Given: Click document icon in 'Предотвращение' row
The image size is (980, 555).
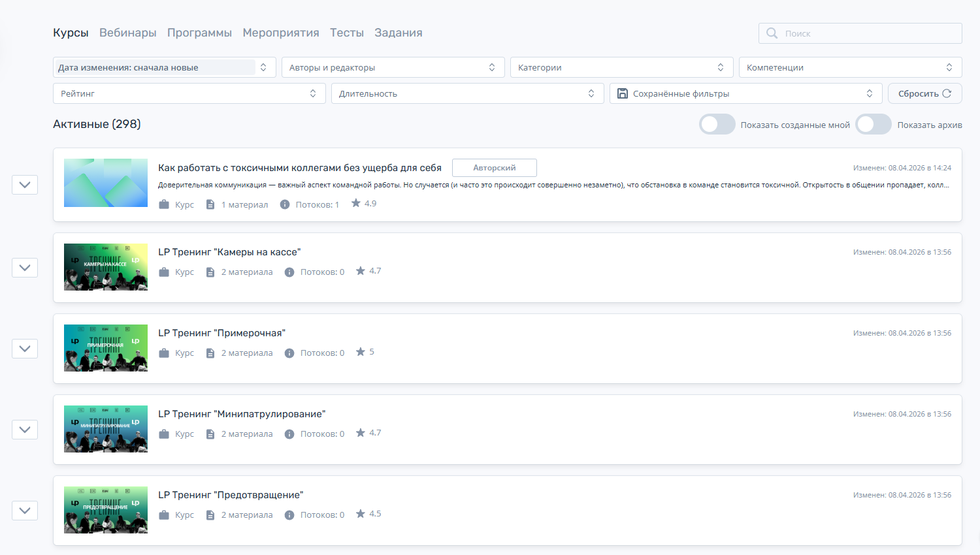Looking at the screenshot, I should pos(210,515).
